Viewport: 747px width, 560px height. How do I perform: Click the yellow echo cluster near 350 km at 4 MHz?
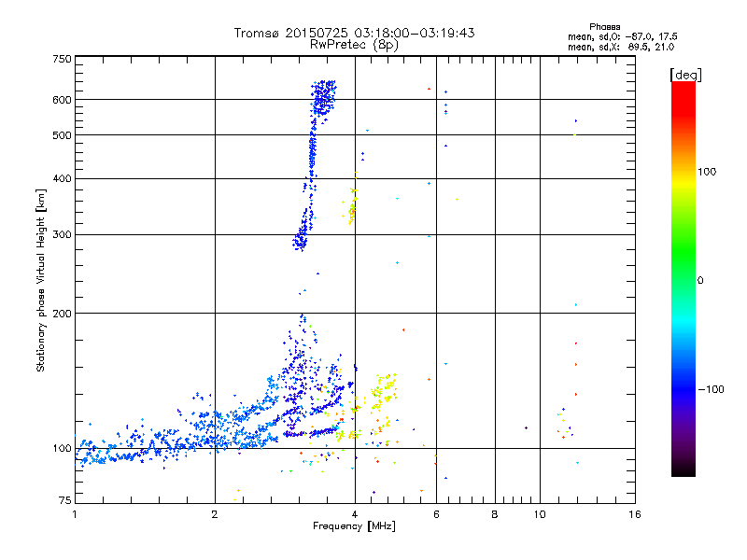[352, 207]
